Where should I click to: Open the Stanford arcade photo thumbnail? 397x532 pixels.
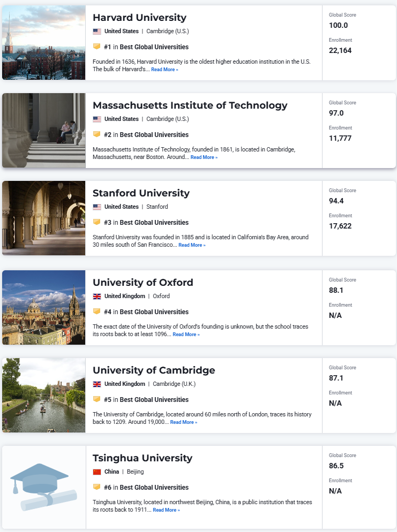click(44, 218)
